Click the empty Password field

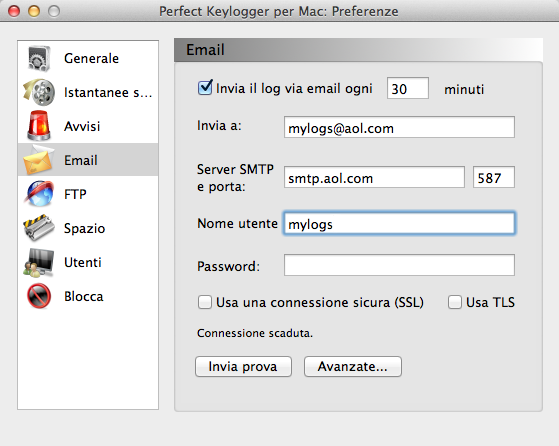coord(399,265)
